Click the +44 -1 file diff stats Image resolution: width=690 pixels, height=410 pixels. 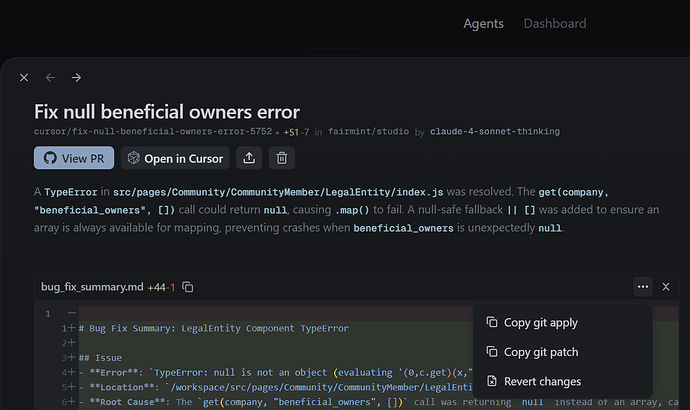click(x=161, y=287)
